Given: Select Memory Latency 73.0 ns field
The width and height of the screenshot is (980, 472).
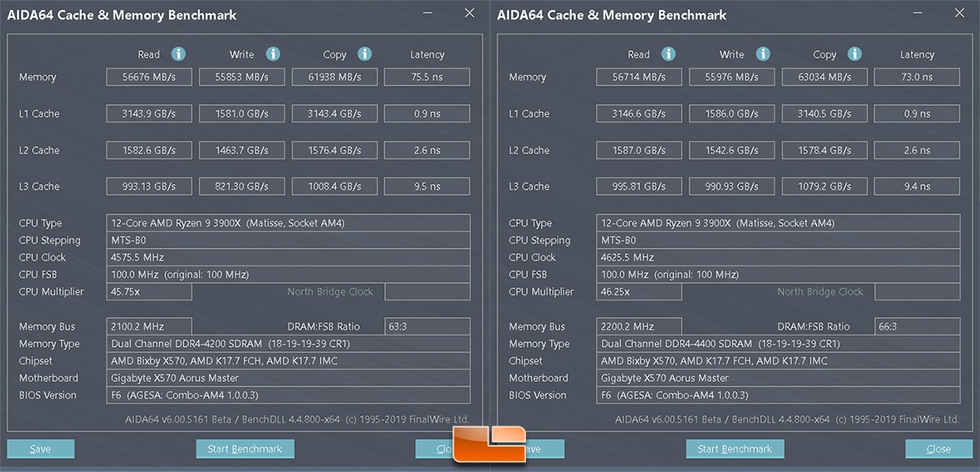Looking at the screenshot, I should [x=917, y=77].
